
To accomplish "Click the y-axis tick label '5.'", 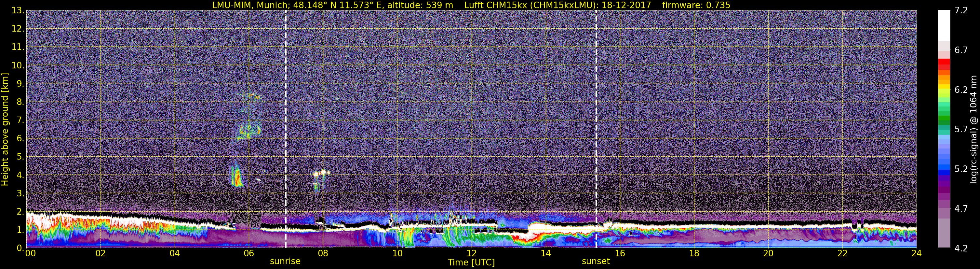I will pyautogui.click(x=20, y=157).
